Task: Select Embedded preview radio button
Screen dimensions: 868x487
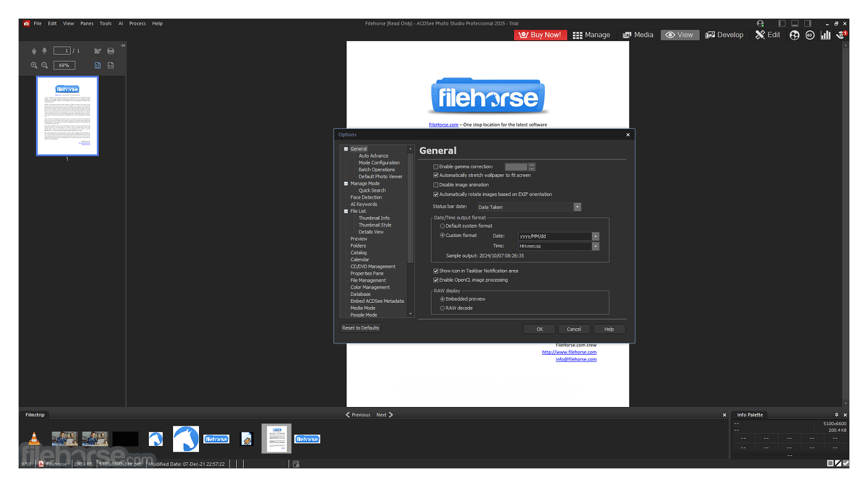Action: [x=443, y=299]
